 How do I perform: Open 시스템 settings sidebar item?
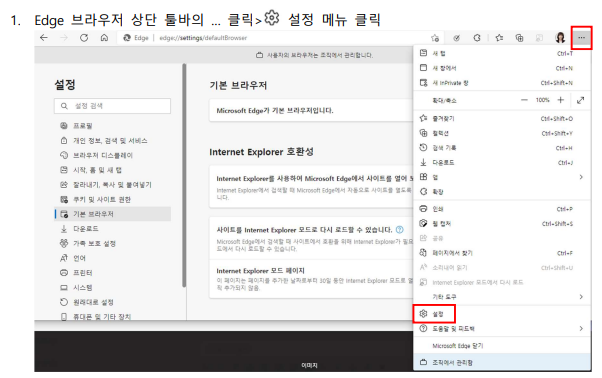112,287
